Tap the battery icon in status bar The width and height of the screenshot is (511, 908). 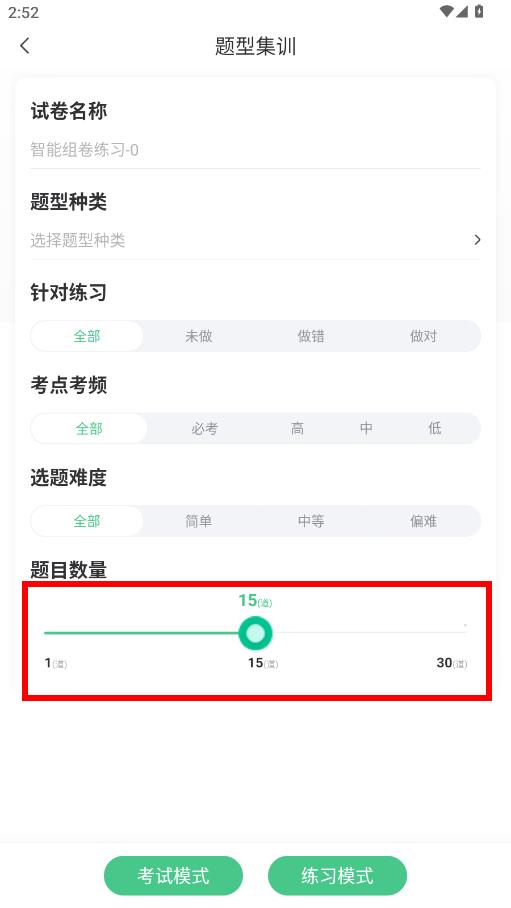[x=479, y=11]
